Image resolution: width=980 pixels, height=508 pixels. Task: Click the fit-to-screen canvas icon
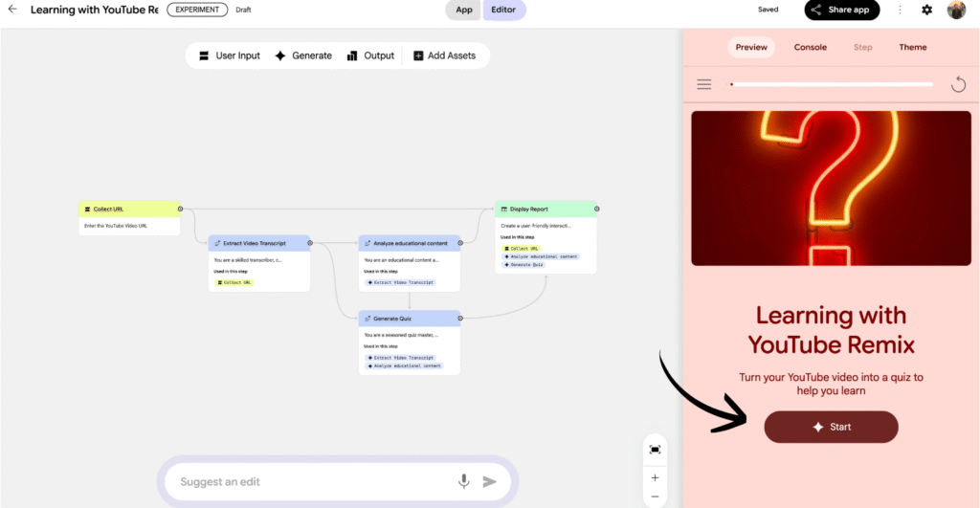(x=655, y=450)
